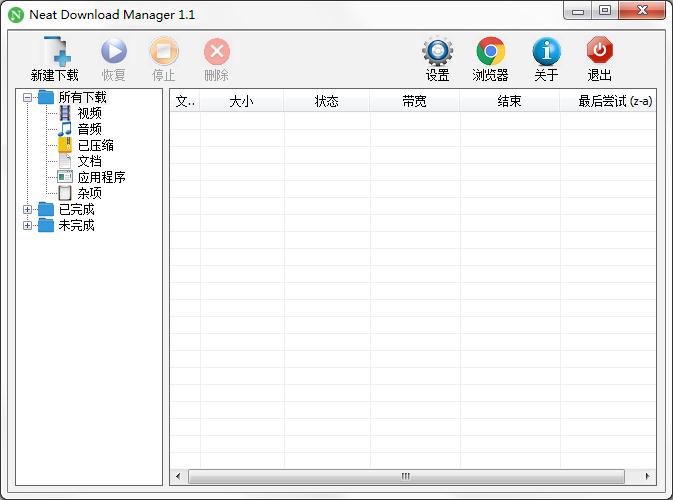Select the 应用程序 category

coord(101,178)
